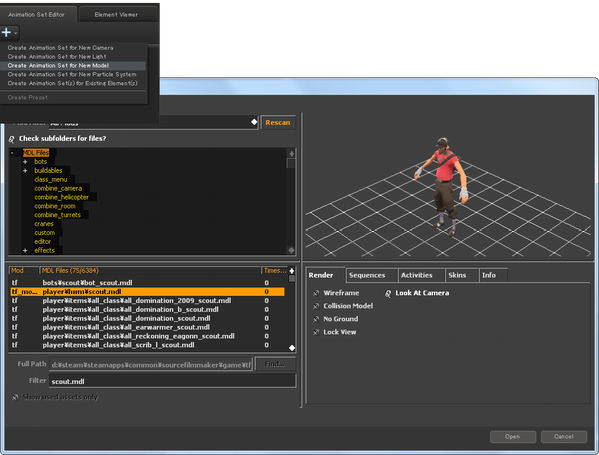This screenshot has height=455, width=599.
Task: Select bots\scout\bot_scout.mdl row
Action: (147, 283)
